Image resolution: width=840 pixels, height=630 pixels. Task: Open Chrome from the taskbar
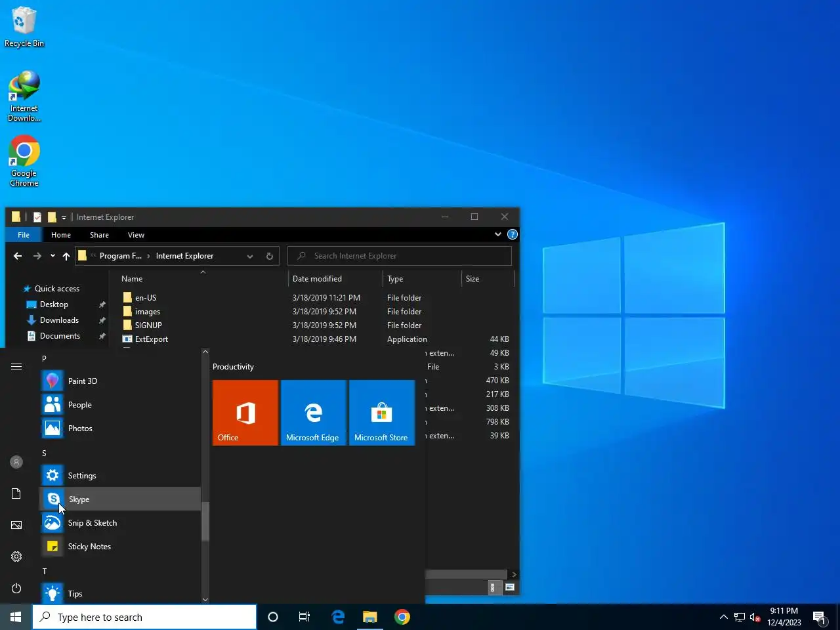pos(402,617)
